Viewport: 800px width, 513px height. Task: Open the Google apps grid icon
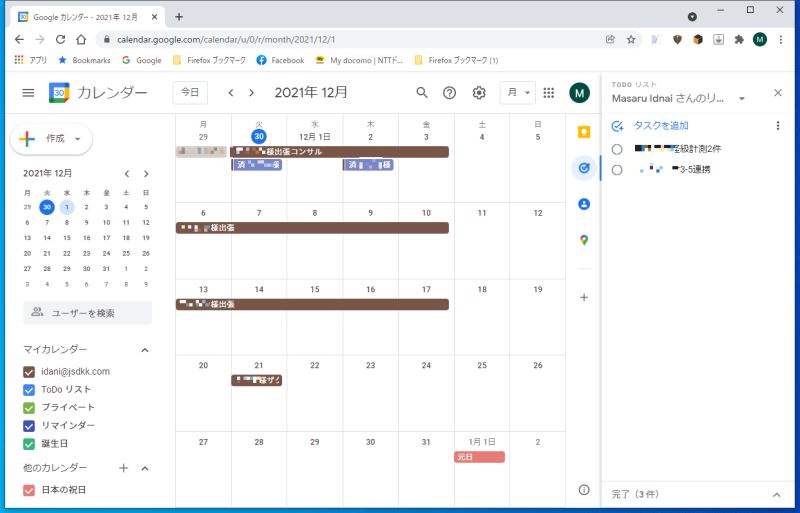(548, 92)
